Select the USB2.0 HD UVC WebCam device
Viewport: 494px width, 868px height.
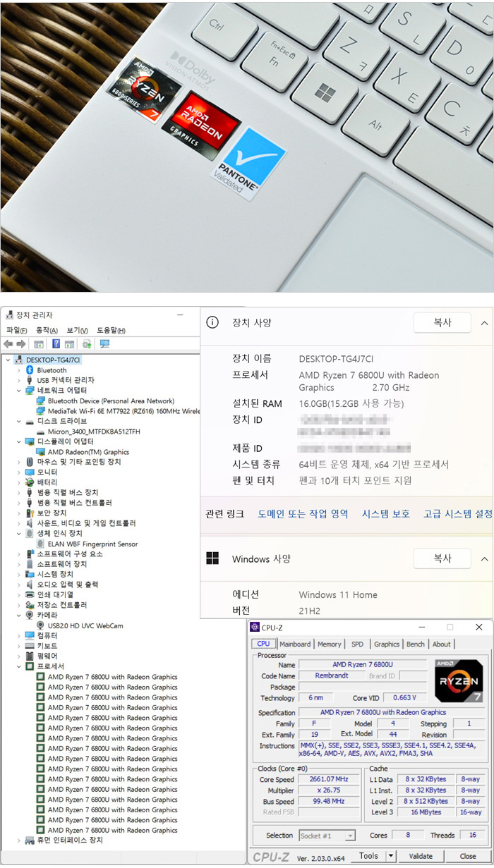pyautogui.click(x=85, y=625)
